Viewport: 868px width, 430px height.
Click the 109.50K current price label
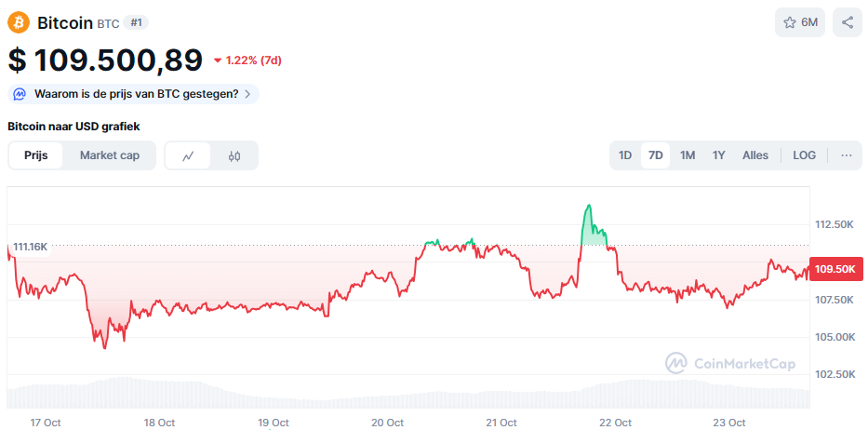(835, 269)
